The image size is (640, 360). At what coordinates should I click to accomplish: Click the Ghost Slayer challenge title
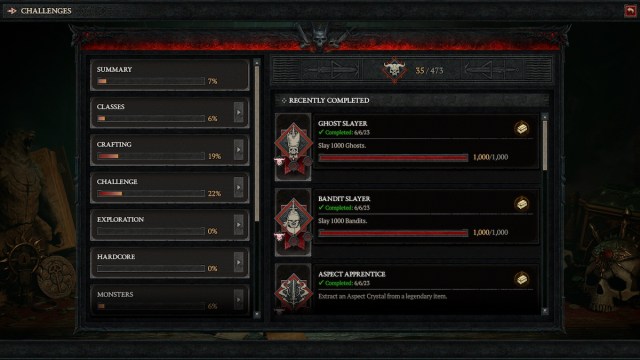pos(342,123)
